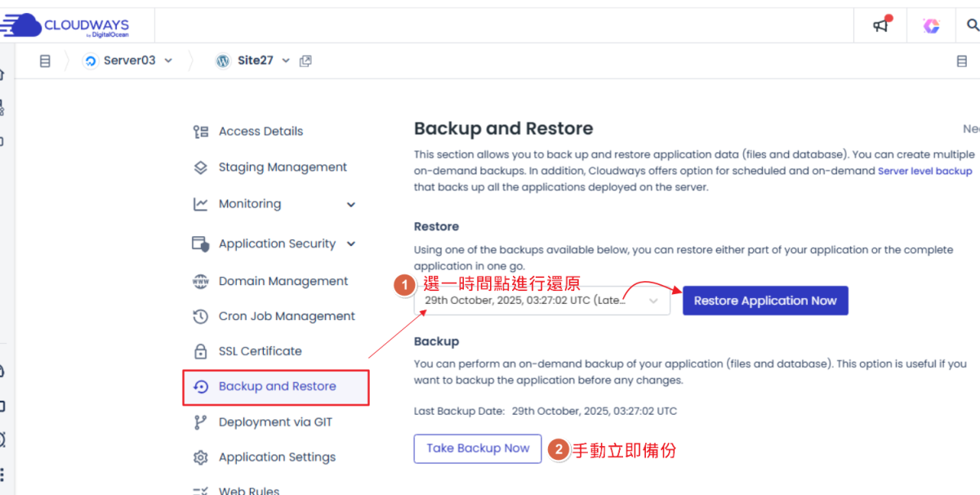
Task: Open the restore backup date dropdown
Action: point(541,301)
